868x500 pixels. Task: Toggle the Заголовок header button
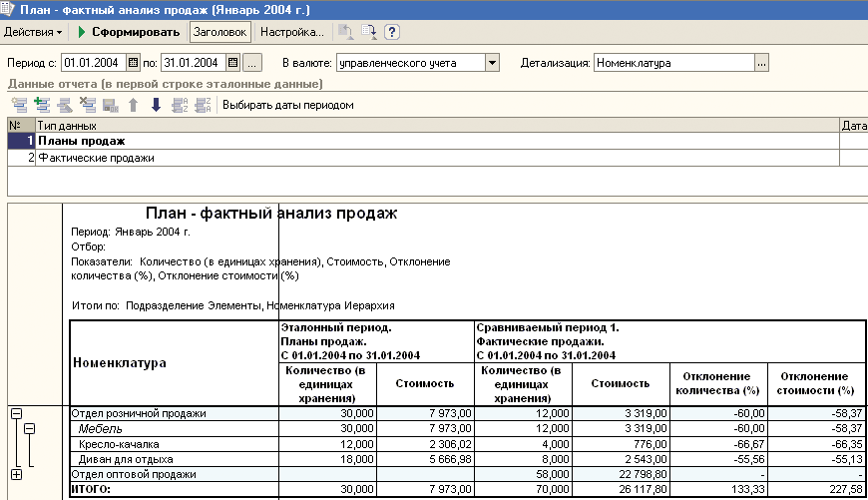click(x=218, y=33)
